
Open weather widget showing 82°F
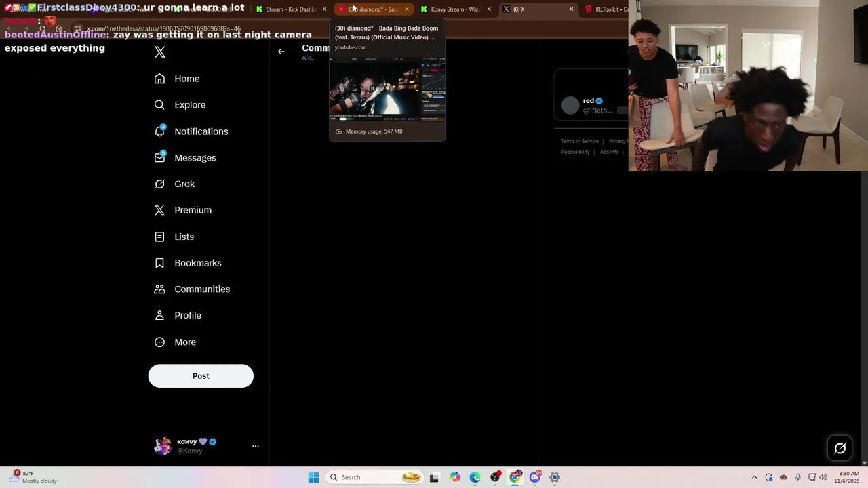click(34, 477)
